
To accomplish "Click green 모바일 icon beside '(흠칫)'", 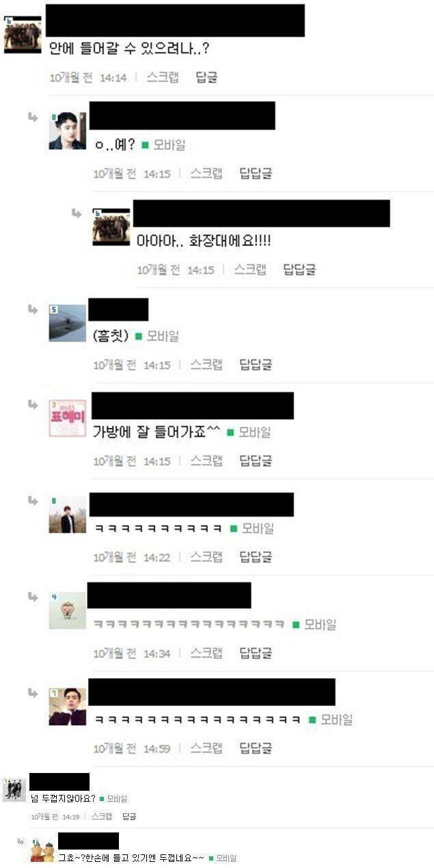I will click(x=139, y=336).
